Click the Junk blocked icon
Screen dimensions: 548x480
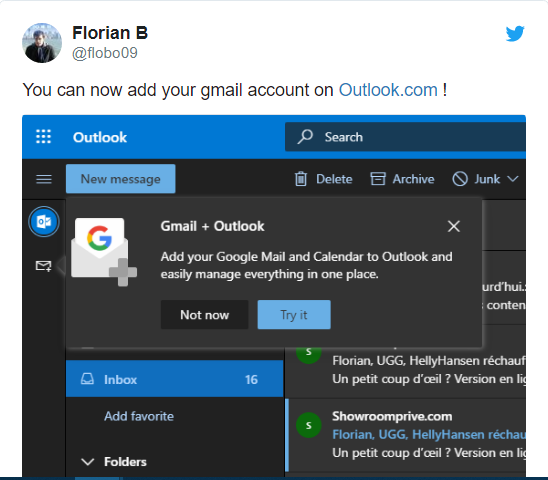click(460, 179)
